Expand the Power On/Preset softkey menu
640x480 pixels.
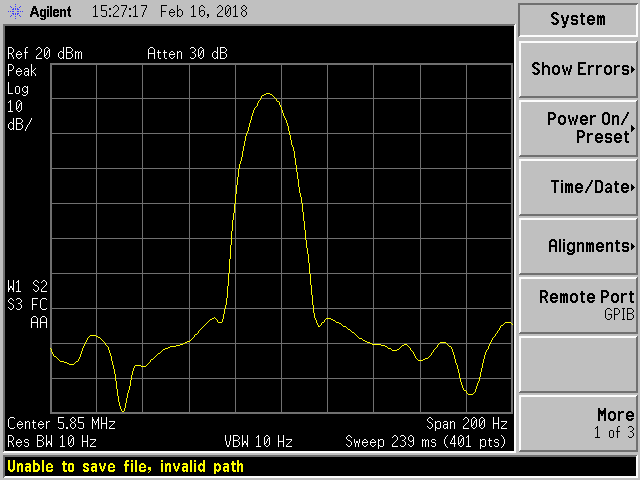click(x=577, y=128)
